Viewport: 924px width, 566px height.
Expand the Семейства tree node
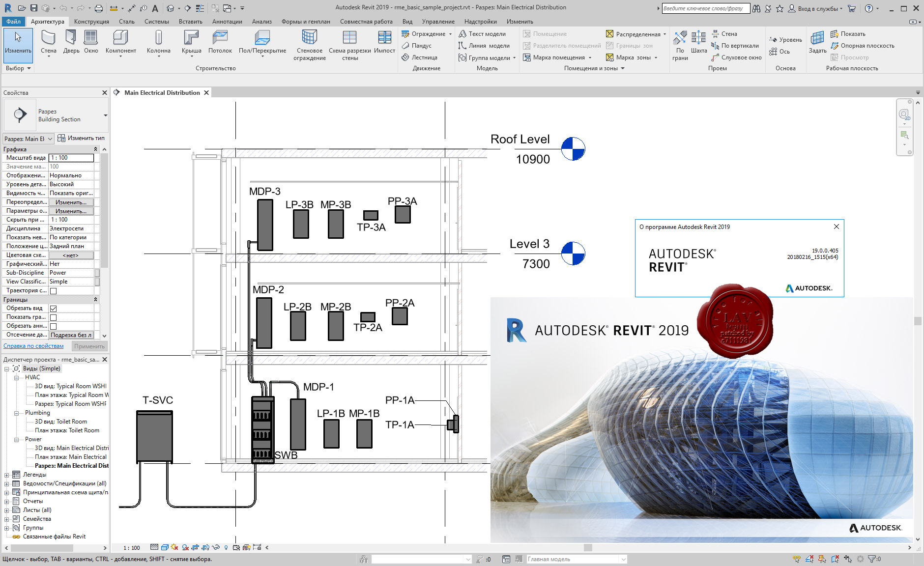pyautogui.click(x=6, y=519)
